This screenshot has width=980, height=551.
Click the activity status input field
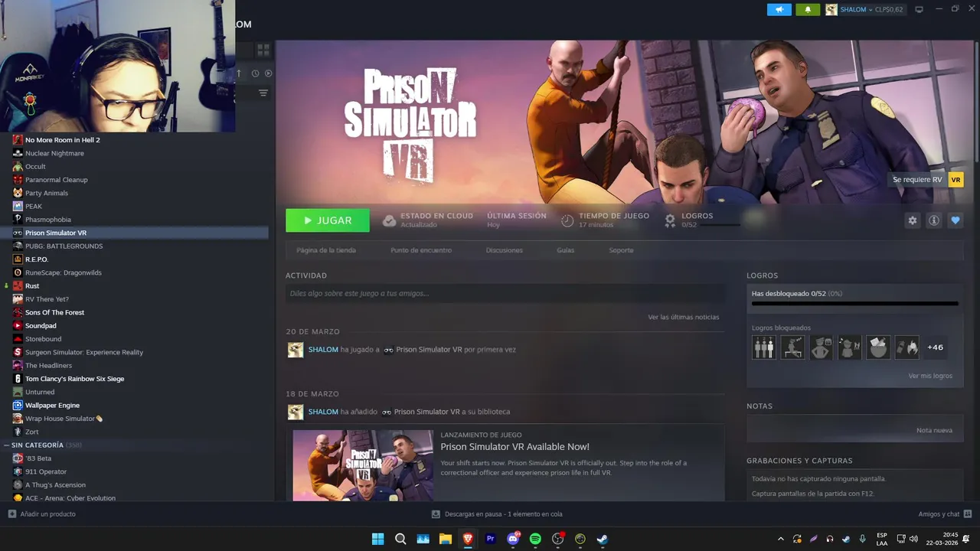[x=505, y=293]
